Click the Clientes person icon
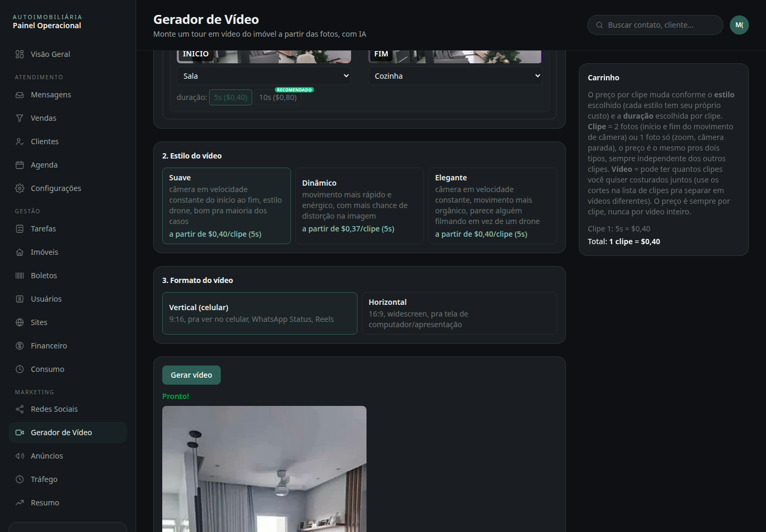Viewport: 766px width, 532px height. (x=20, y=142)
